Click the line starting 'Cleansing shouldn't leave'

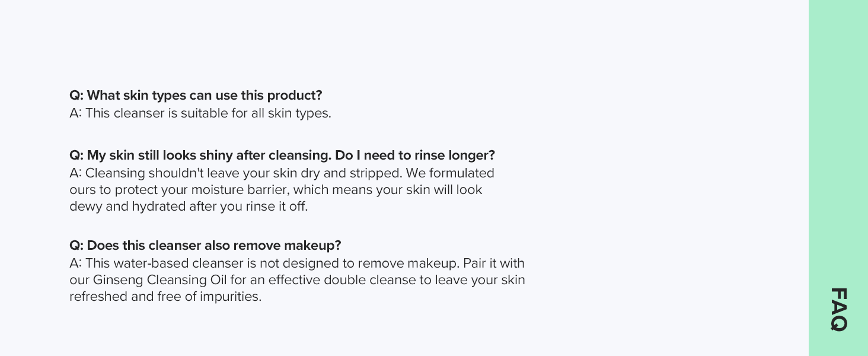pos(282,173)
